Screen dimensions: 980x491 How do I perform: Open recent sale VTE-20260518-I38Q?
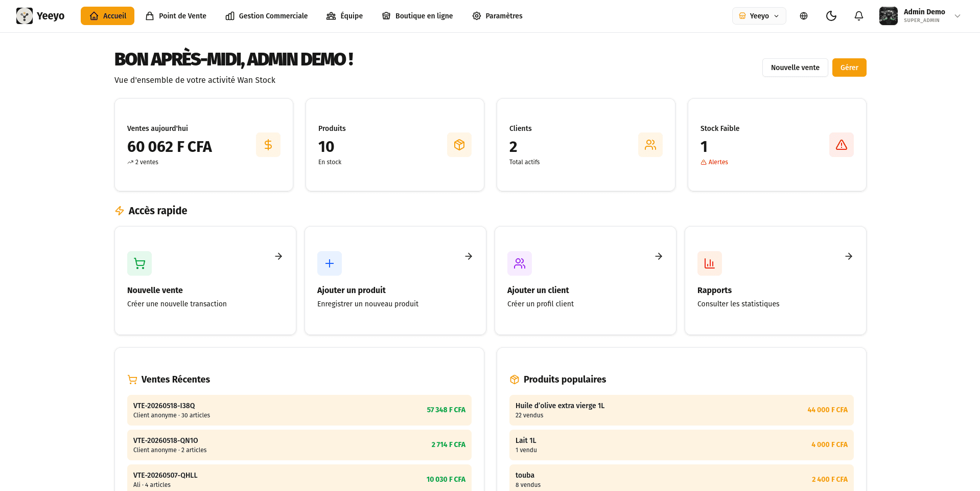point(299,410)
